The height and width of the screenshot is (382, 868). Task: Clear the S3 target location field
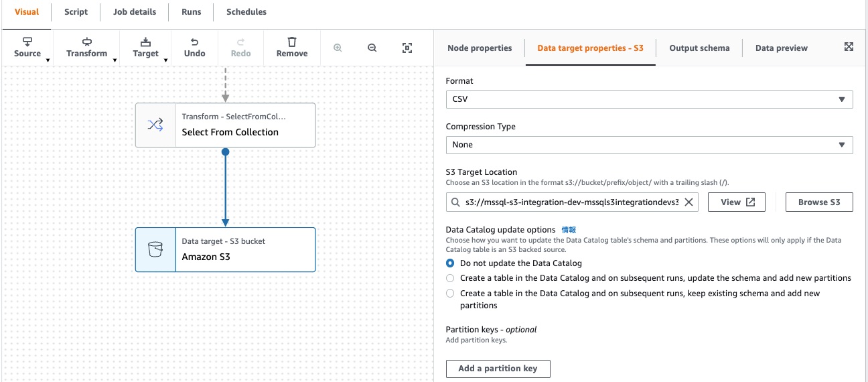point(688,202)
